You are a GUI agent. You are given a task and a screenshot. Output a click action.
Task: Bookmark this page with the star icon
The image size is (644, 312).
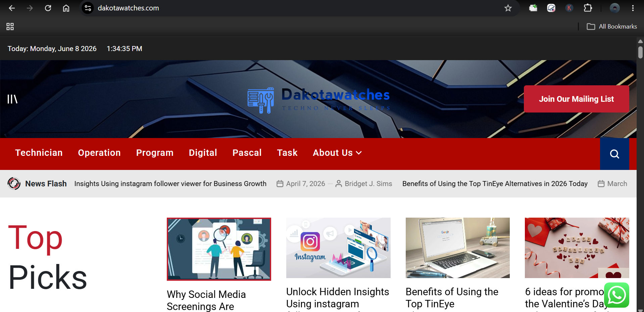[508, 8]
